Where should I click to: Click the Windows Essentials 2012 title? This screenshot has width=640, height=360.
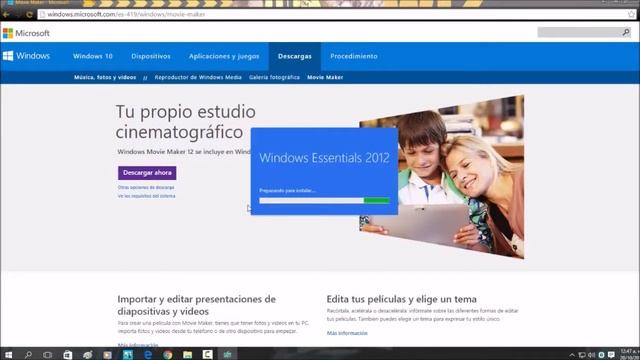pos(324,158)
